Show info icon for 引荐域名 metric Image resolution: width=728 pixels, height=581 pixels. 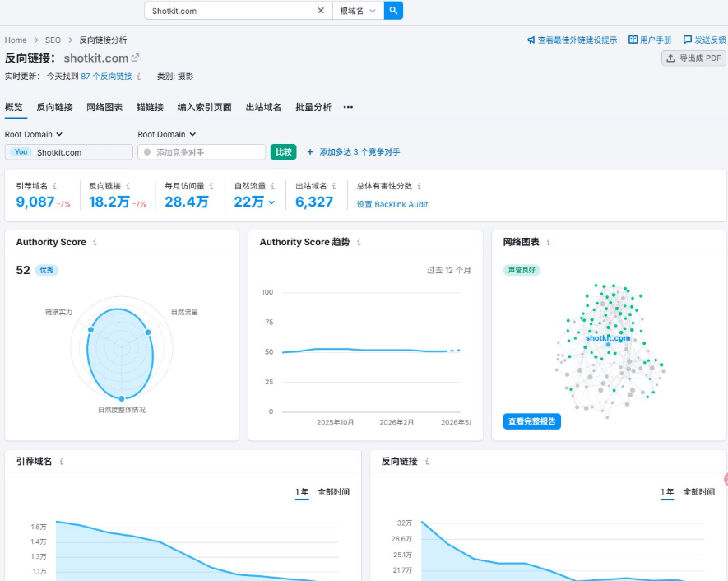coord(55,186)
